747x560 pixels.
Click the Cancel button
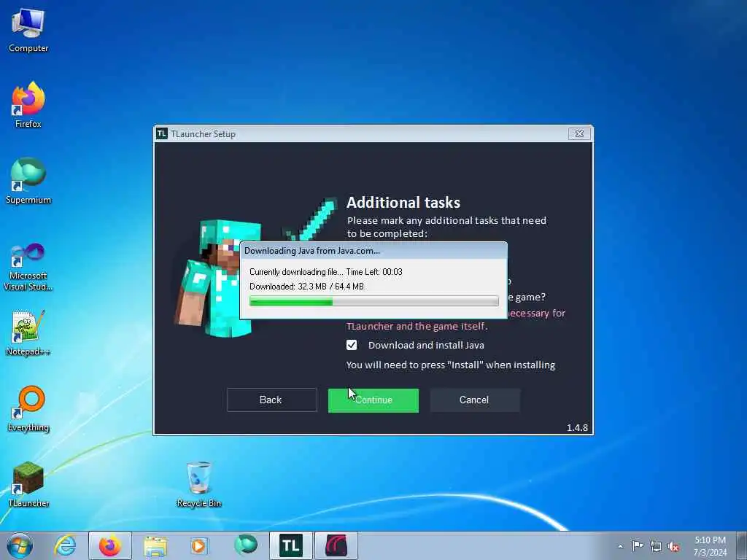(x=474, y=400)
